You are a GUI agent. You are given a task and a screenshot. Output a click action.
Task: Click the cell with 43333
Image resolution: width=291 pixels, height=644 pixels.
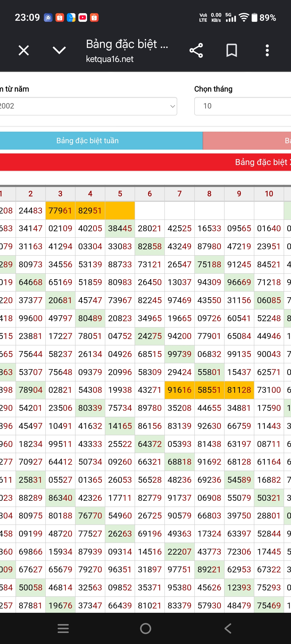click(x=90, y=444)
